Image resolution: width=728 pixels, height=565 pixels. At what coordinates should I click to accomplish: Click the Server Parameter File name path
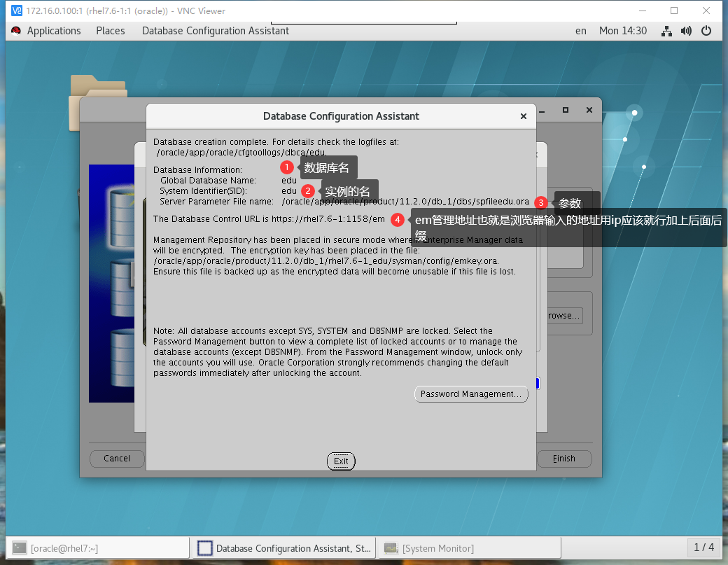coord(405,202)
